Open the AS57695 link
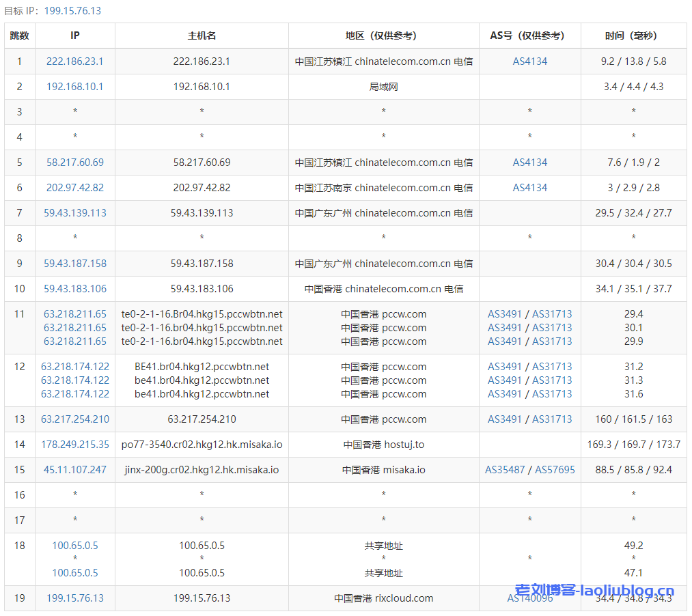692x616 pixels. pyautogui.click(x=555, y=470)
